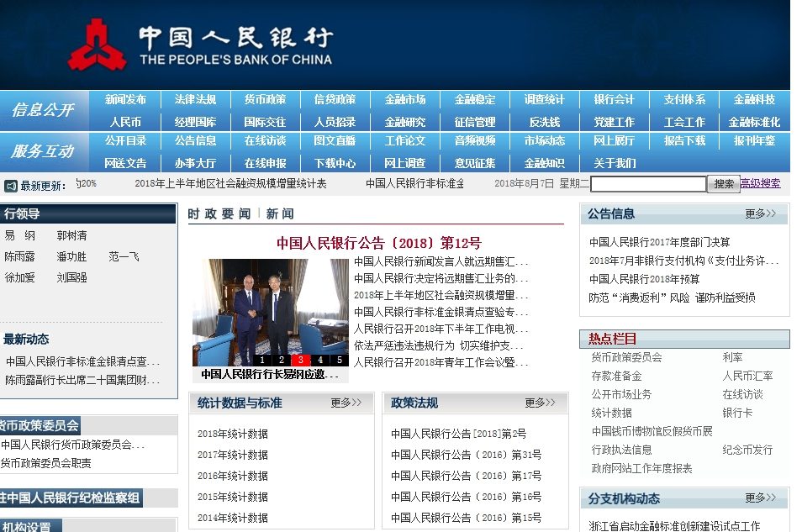The image size is (802, 532).
Task: Switch to the 新闻 tab
Action: pyautogui.click(x=280, y=214)
